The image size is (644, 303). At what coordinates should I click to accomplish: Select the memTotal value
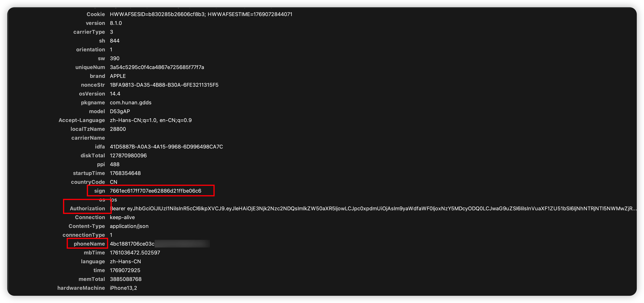(126, 279)
